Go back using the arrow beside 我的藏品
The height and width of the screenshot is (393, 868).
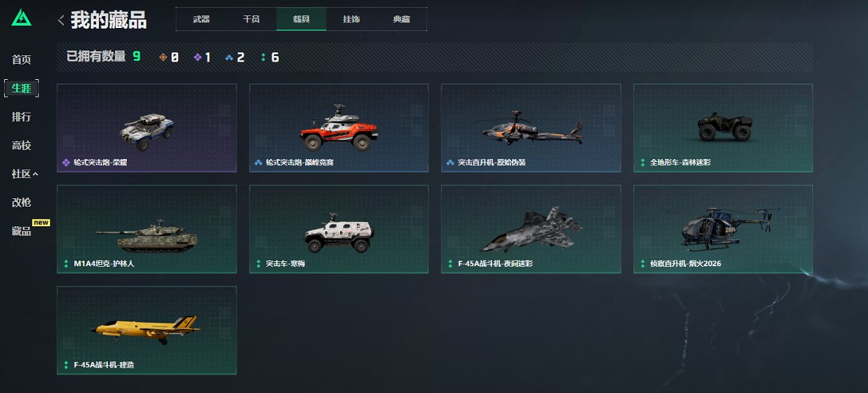61,20
